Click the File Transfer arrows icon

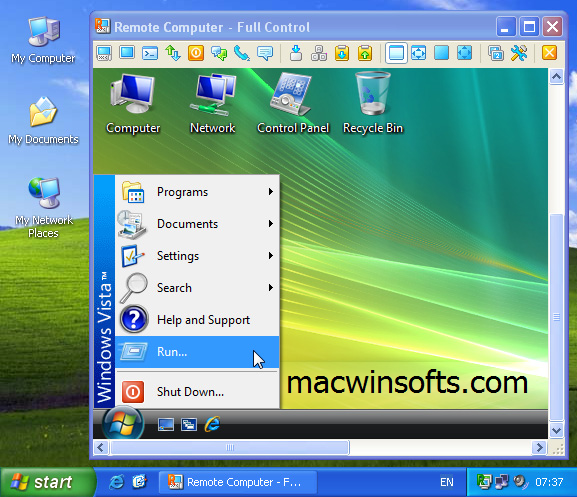point(173,53)
